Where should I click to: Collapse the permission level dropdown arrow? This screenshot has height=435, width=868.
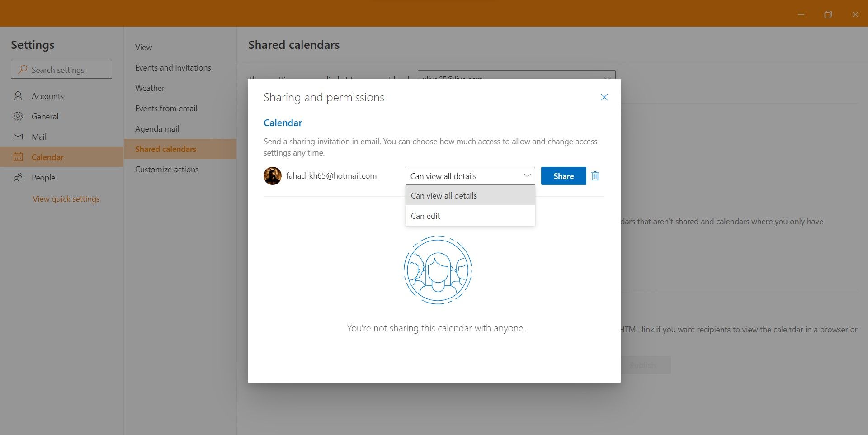pos(527,176)
